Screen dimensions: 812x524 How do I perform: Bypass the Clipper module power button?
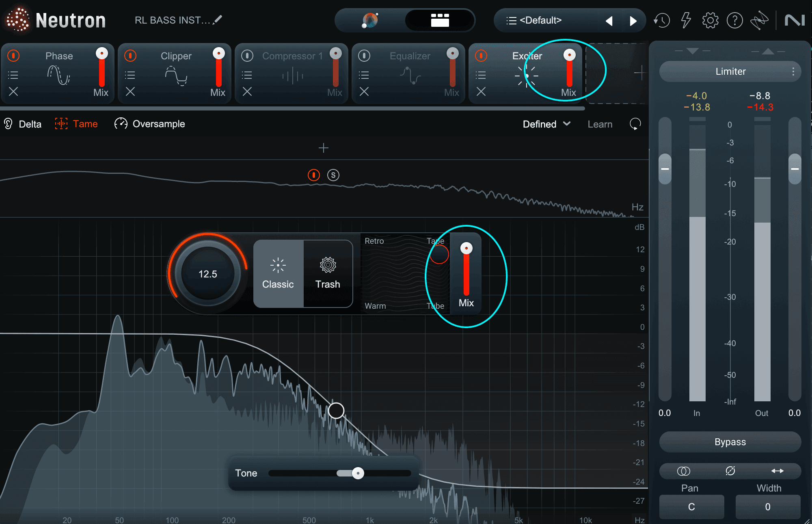130,56
